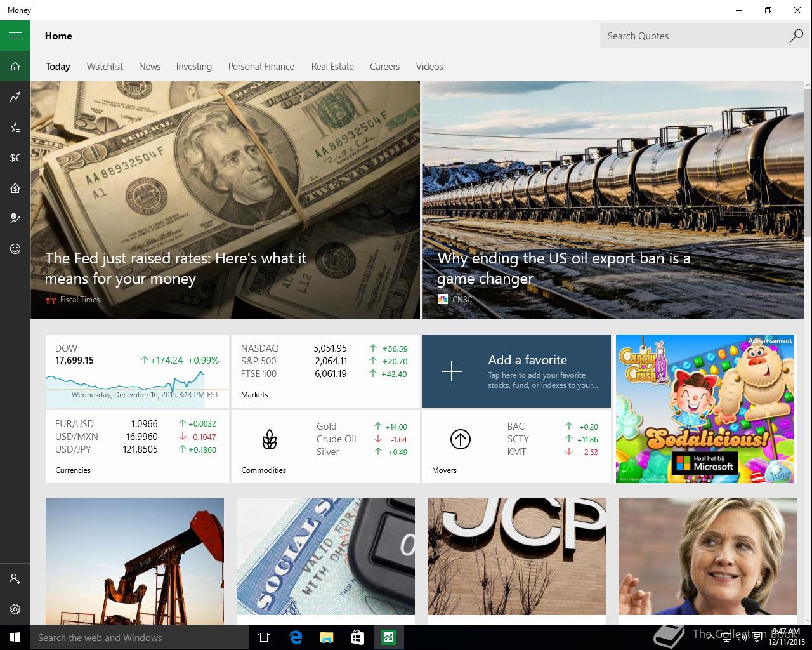Click plus icon on Add a favorite
Image resolution: width=812 pixels, height=650 pixels.
452,371
